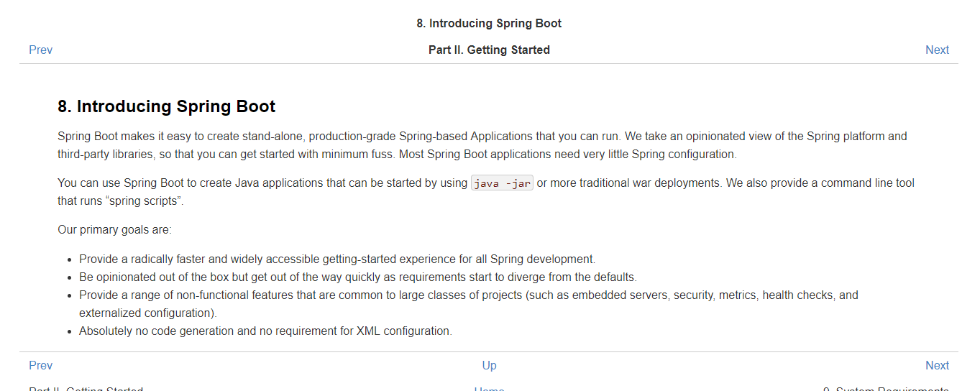Click the "Part II. Getting Started" header text
The height and width of the screenshot is (391, 980).
(489, 50)
